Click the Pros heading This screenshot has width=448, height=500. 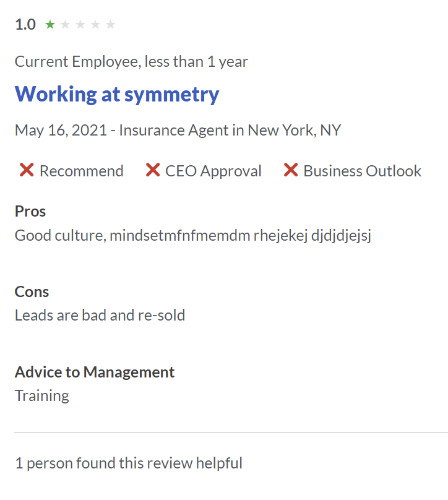[30, 211]
